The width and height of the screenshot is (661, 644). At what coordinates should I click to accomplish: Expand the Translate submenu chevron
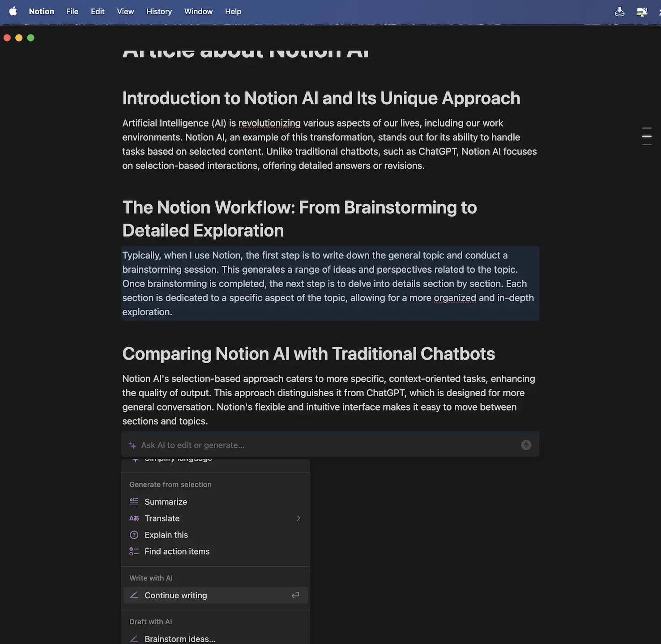coord(299,518)
